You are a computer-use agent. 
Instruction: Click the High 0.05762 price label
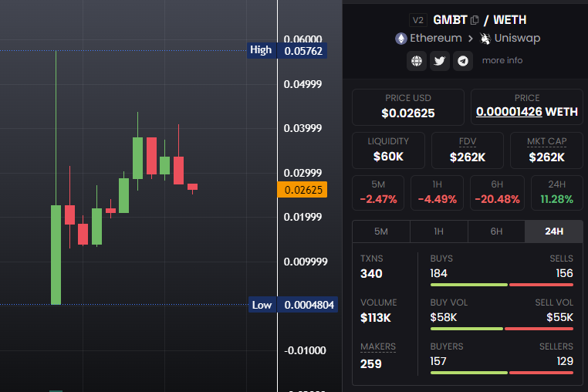(x=287, y=51)
